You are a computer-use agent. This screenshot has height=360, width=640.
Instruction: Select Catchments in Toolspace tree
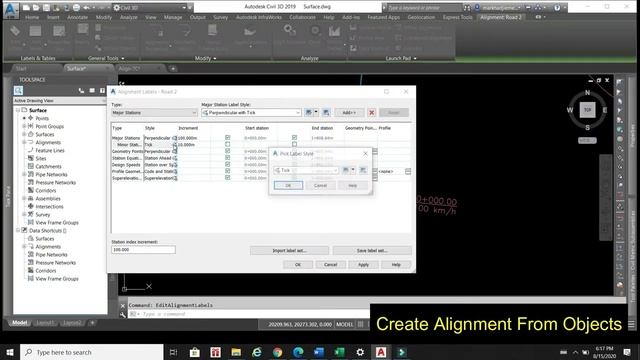click(x=48, y=167)
